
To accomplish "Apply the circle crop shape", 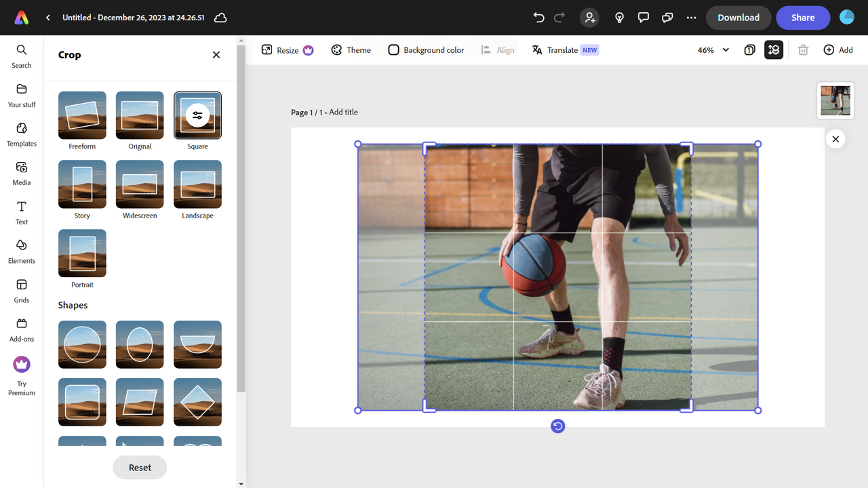I will pyautogui.click(x=81, y=344).
